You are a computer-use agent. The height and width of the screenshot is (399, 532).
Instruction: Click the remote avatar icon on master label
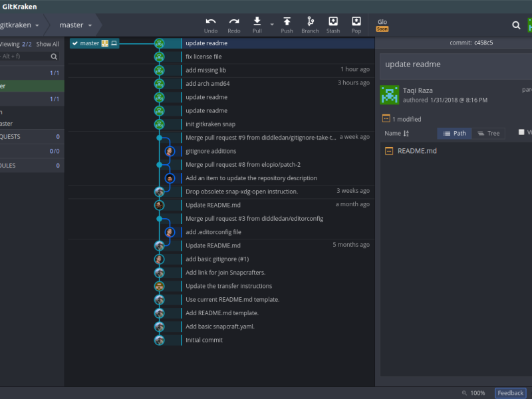[105, 43]
